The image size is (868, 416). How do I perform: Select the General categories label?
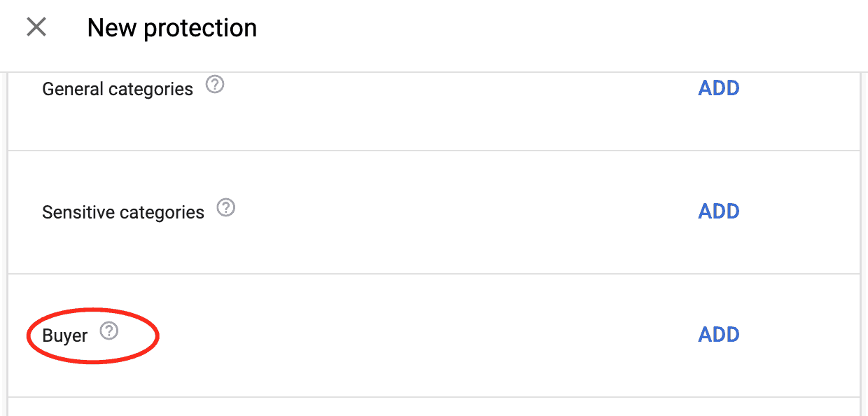pos(118,90)
